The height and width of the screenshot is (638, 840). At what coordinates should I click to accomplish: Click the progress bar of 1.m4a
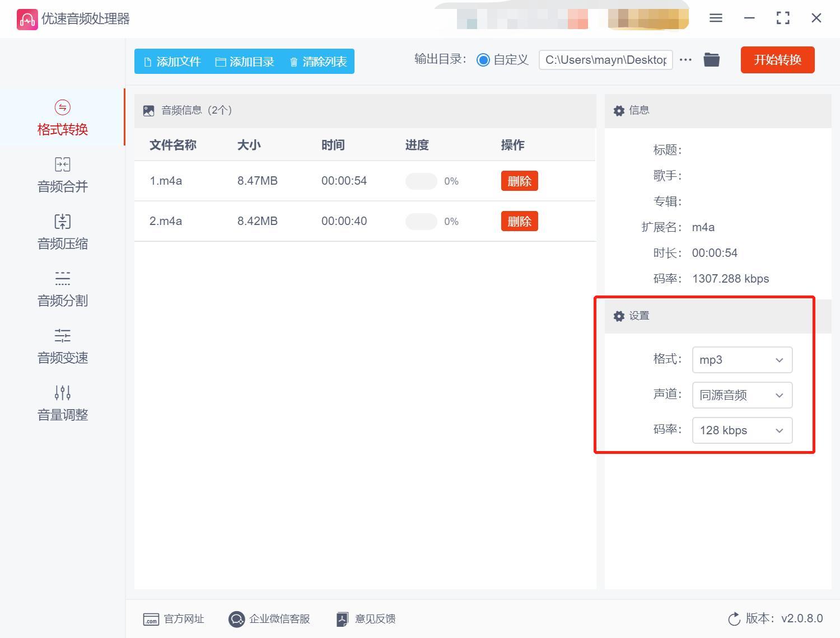click(421, 181)
